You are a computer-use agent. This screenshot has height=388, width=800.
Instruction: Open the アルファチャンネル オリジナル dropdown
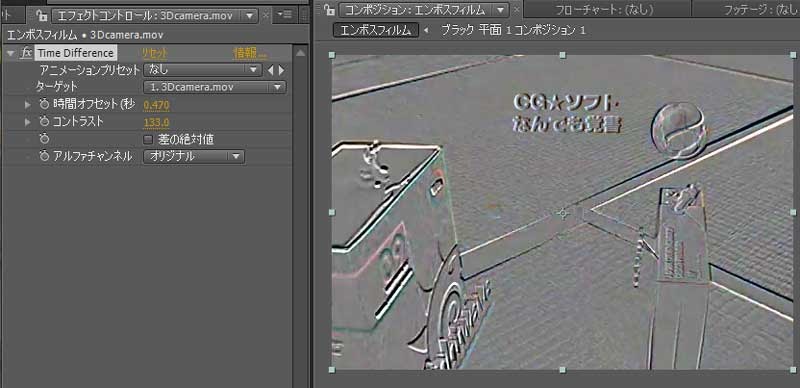pyautogui.click(x=194, y=156)
